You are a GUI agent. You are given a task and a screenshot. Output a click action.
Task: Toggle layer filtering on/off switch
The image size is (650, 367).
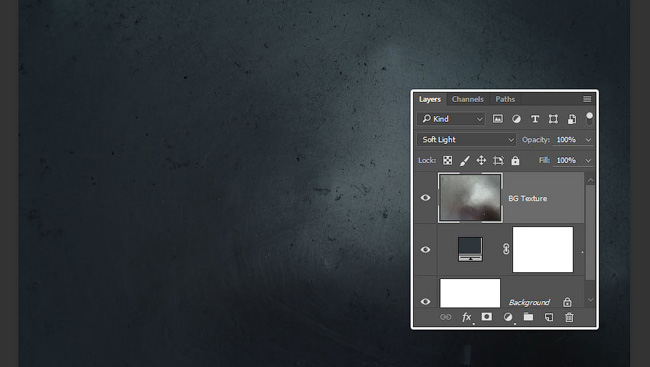click(589, 118)
